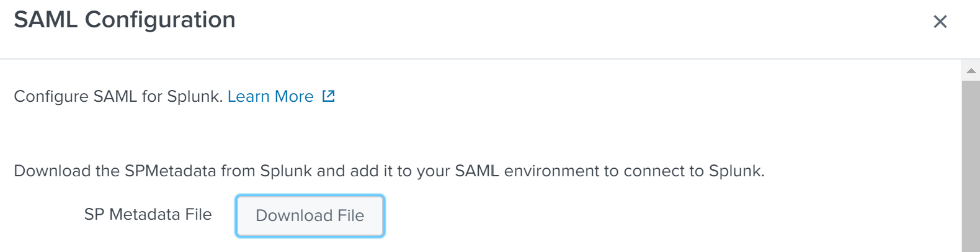The height and width of the screenshot is (252, 980).
Task: Click the Download File button
Action: point(310,215)
